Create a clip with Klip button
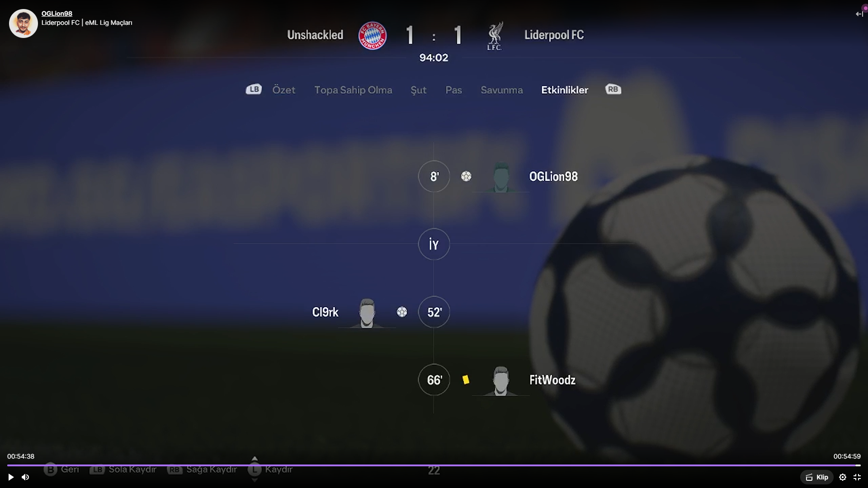This screenshot has height=488, width=868. point(817,477)
